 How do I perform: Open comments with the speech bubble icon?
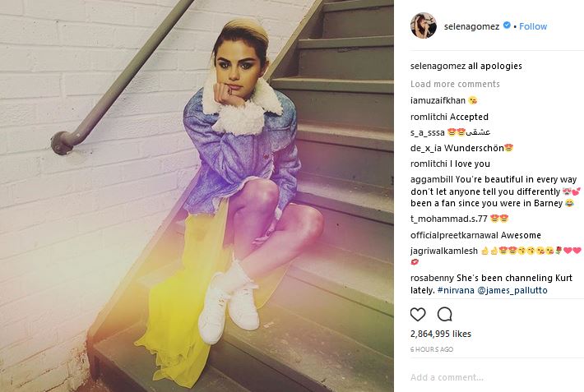445,315
